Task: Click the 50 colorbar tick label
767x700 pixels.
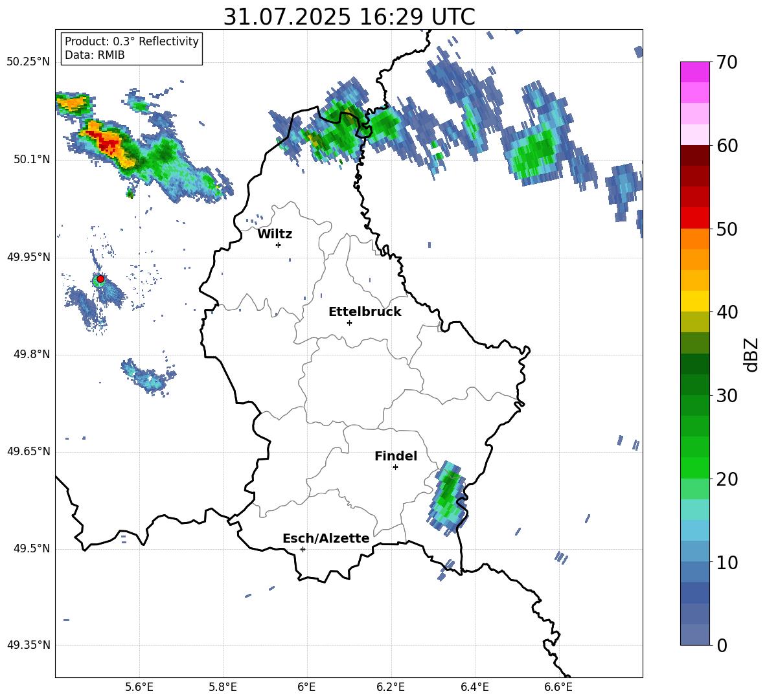Action: 726,229
